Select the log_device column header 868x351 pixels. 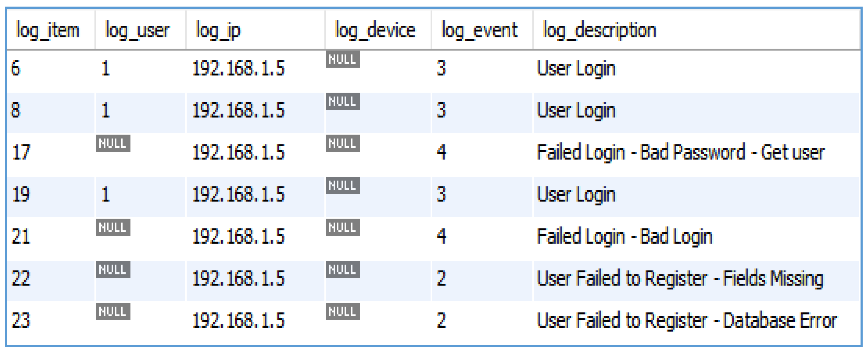pyautogui.click(x=375, y=30)
